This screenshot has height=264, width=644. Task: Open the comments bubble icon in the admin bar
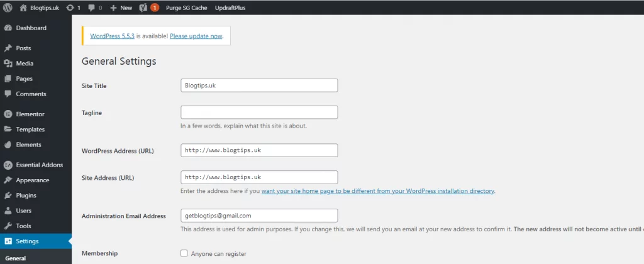[91, 8]
